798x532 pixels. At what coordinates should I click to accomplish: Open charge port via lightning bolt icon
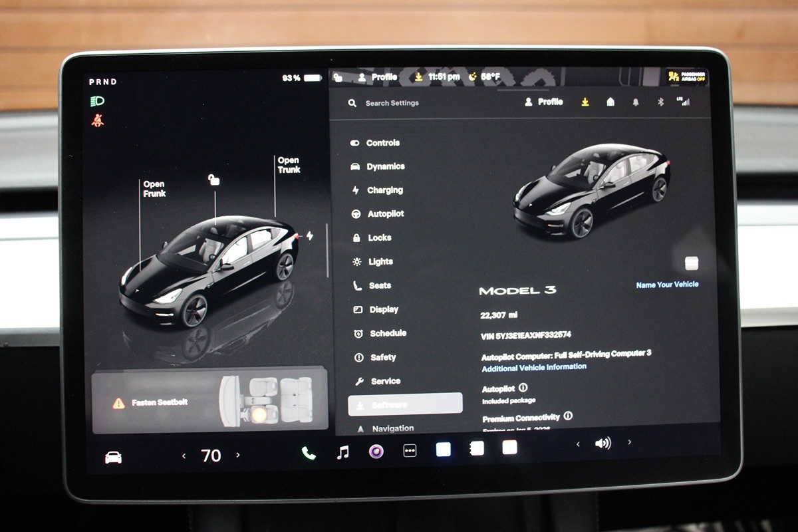309,235
